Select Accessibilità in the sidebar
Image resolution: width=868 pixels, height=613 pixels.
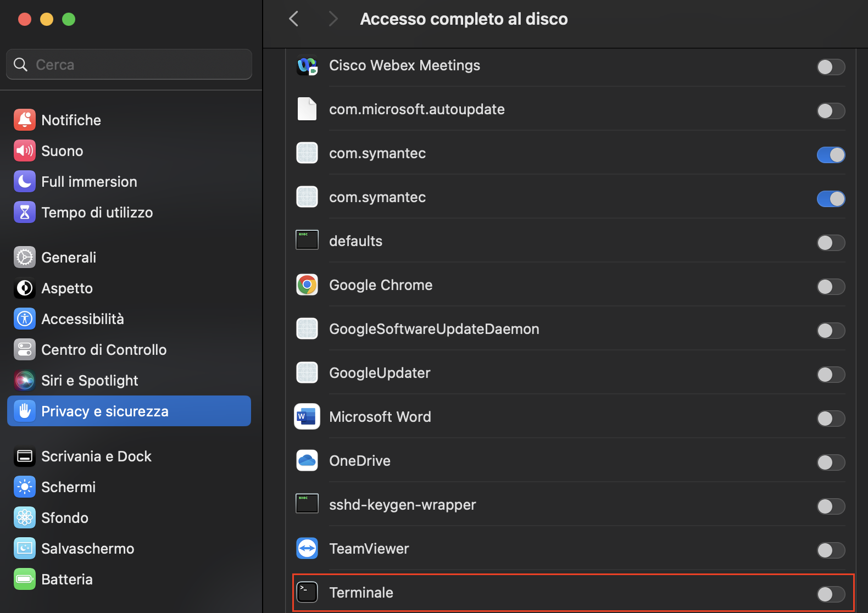tap(82, 319)
